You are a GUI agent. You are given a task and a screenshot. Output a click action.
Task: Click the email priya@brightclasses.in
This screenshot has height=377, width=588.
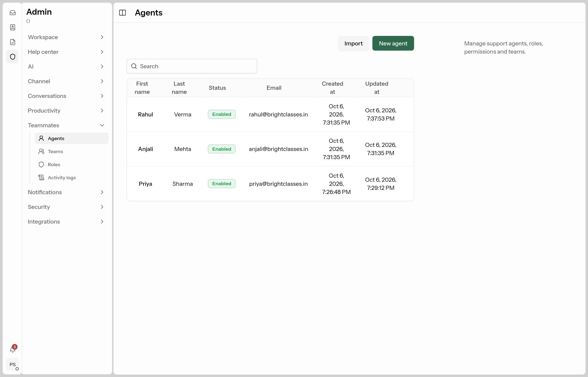278,184
